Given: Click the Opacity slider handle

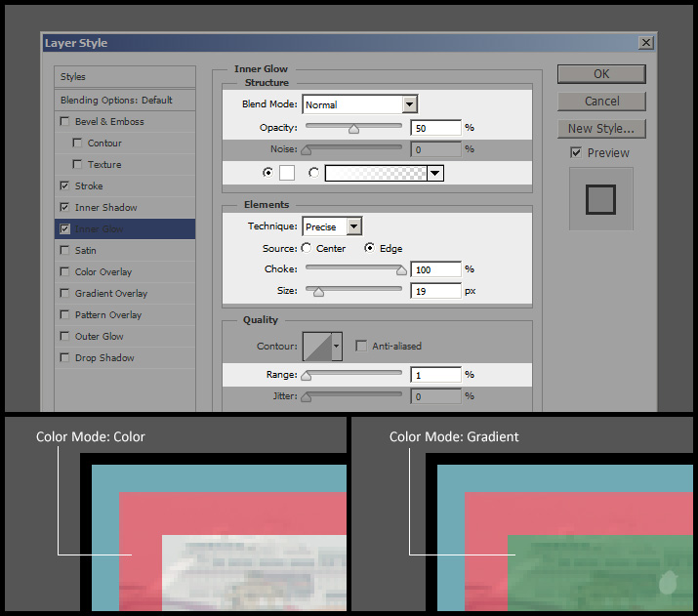Looking at the screenshot, I should (353, 129).
